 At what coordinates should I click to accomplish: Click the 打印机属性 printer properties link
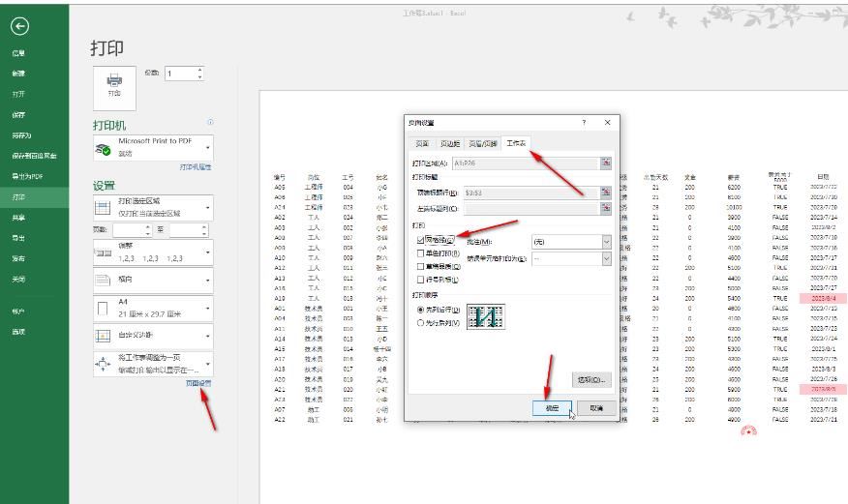(195, 167)
